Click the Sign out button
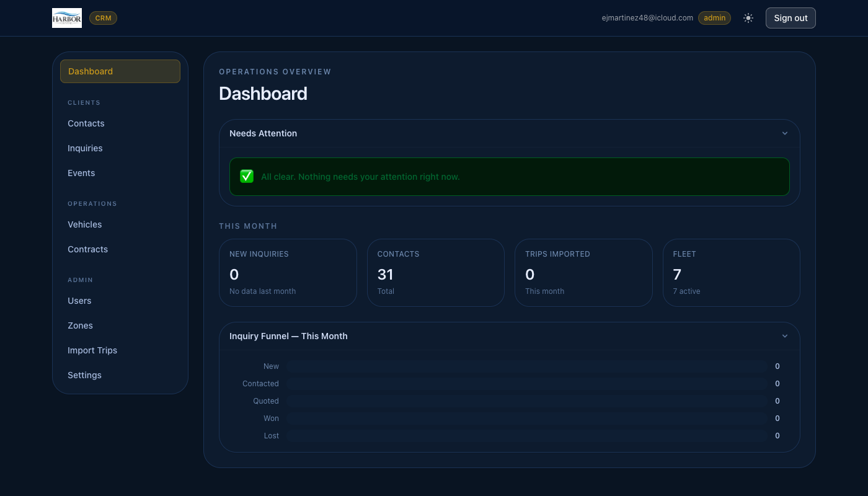The height and width of the screenshot is (496, 868). (x=790, y=18)
